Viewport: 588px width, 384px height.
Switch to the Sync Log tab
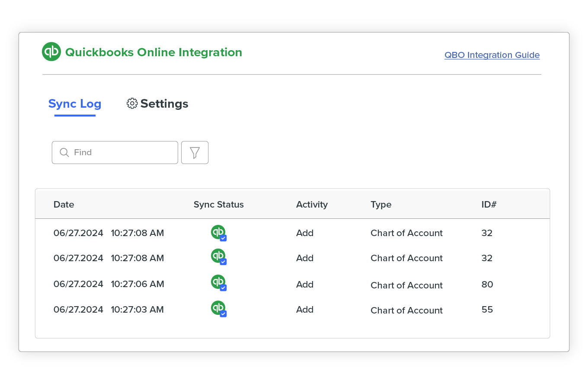click(x=74, y=103)
